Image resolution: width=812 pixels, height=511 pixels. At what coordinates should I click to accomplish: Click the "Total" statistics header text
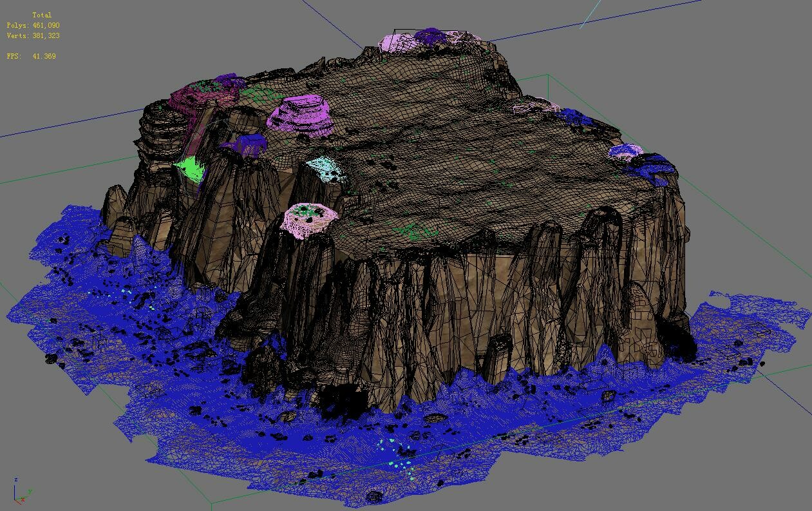42,15
